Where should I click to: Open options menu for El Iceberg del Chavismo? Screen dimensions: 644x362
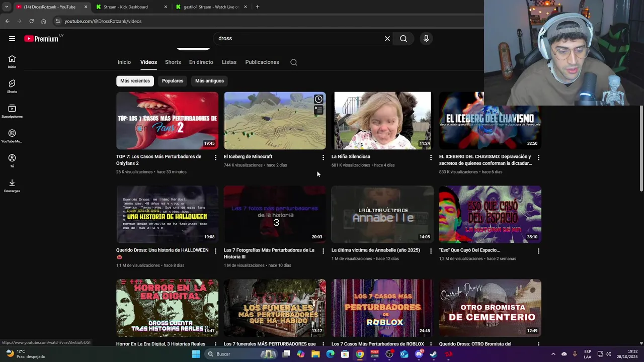[538, 158]
